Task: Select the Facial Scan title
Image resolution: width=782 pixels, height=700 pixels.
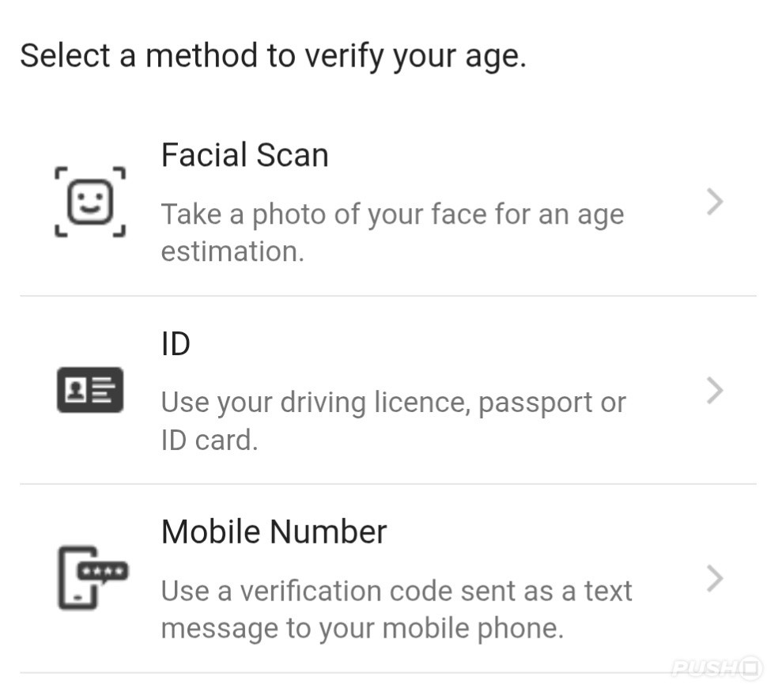Action: click(x=244, y=155)
